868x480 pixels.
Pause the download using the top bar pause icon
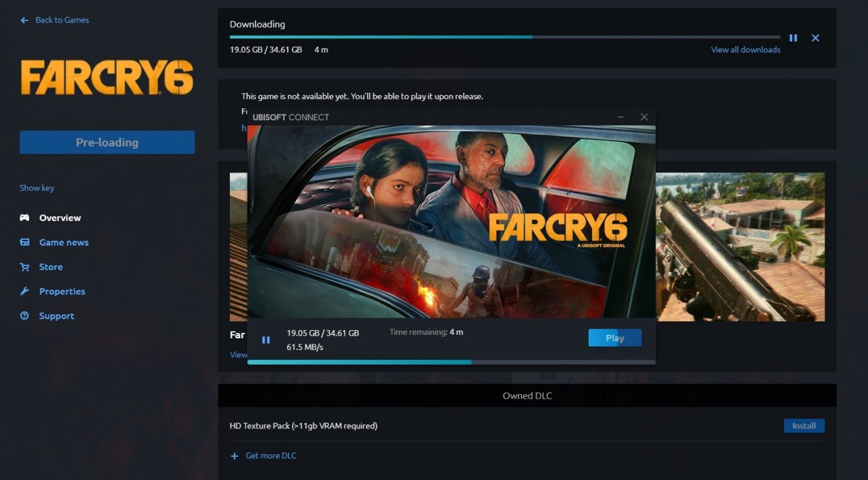(x=793, y=38)
